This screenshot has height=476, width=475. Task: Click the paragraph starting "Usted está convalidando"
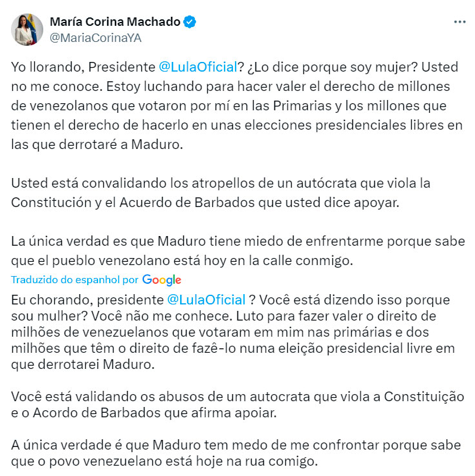229,193
